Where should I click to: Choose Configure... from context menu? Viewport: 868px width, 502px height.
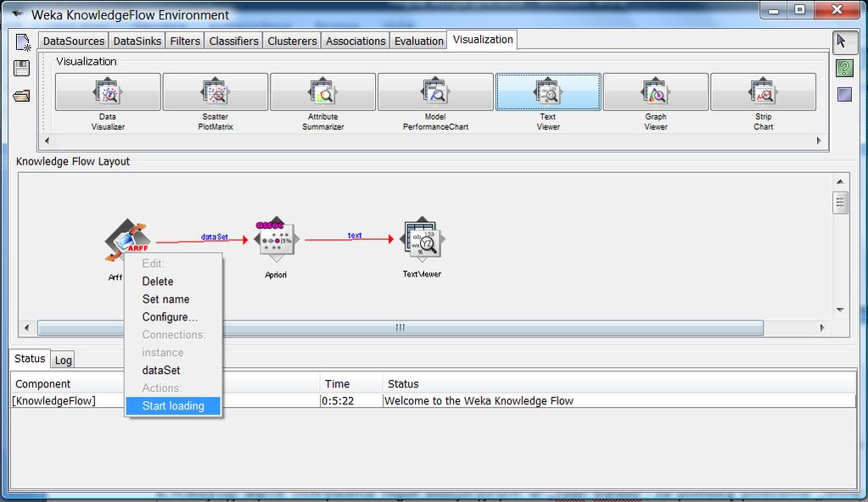click(173, 316)
